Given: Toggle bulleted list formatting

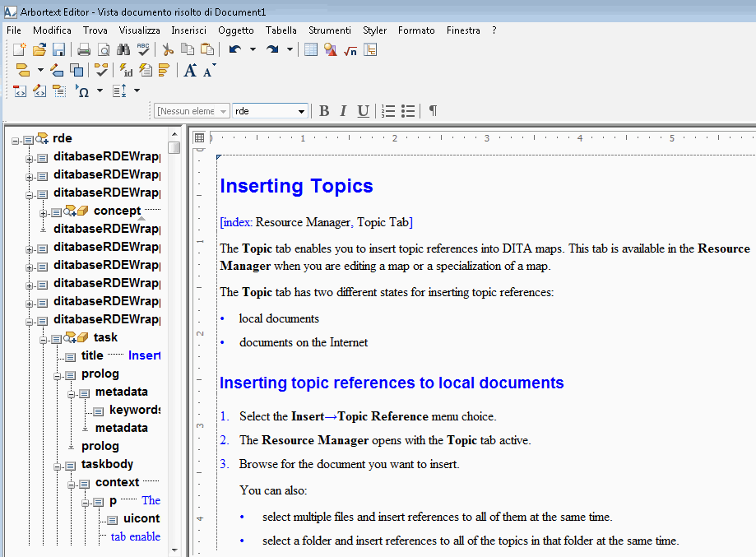Looking at the screenshot, I should tap(408, 111).
